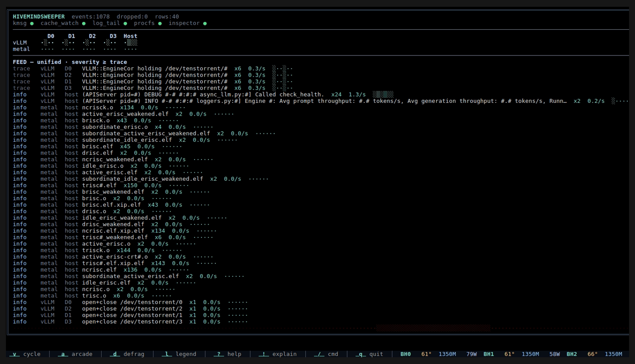
Task: Select the 'ncrisc.elf x136' row
Action: tap(101, 270)
